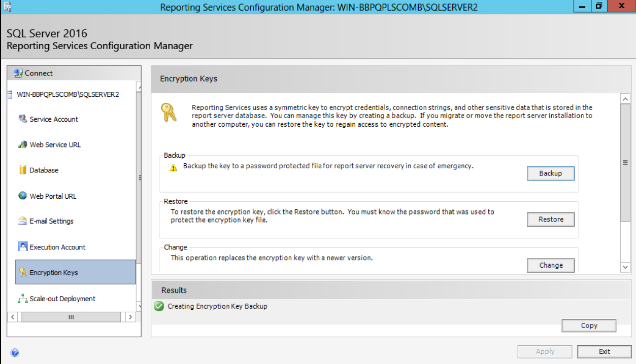Open the Service Account page
The width and height of the screenshot is (636, 364).
[54, 119]
